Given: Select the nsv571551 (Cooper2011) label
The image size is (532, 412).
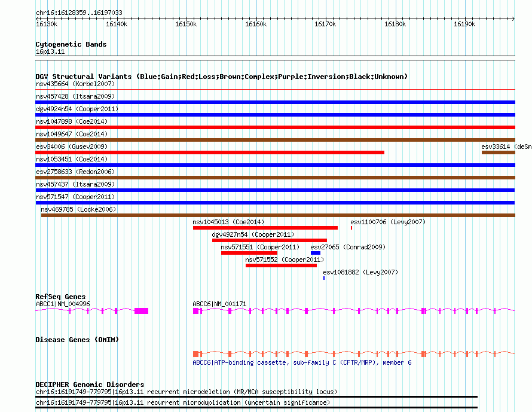Looking at the screenshot, I should [x=260, y=247].
